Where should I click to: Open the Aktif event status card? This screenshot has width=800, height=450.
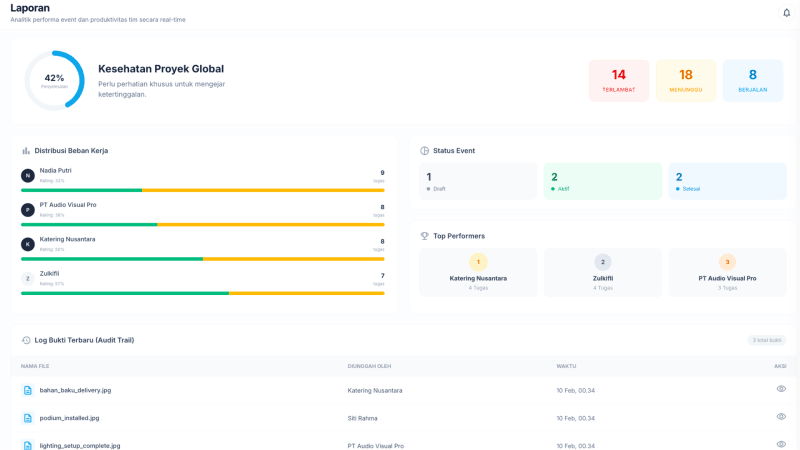click(603, 181)
